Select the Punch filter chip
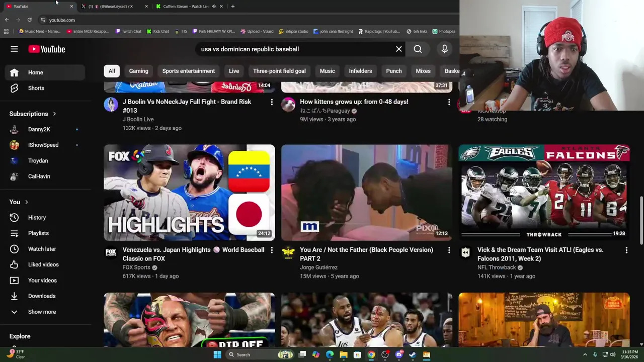This screenshot has width=644, height=362. pyautogui.click(x=394, y=71)
